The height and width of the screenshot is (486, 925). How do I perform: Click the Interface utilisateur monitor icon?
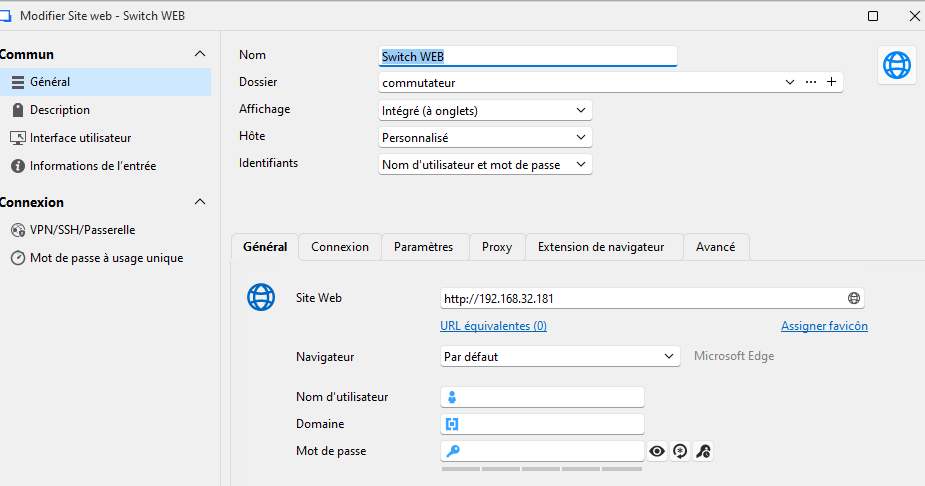[18, 138]
